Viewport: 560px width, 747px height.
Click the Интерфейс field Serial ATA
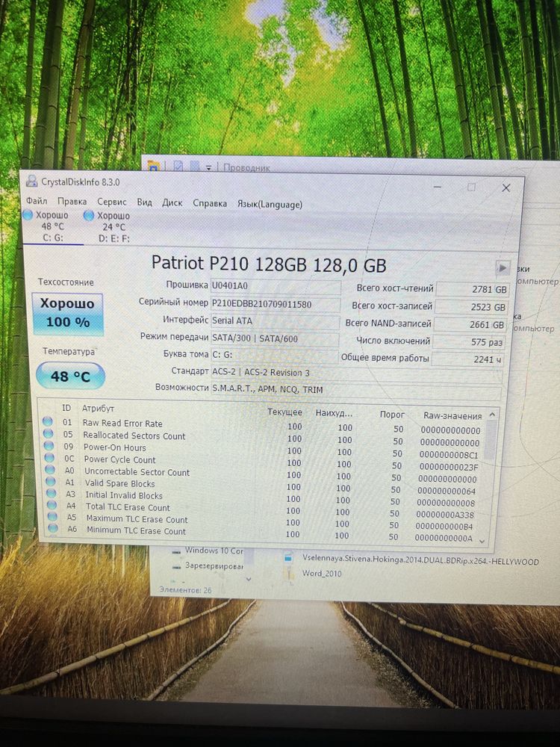[275, 321]
